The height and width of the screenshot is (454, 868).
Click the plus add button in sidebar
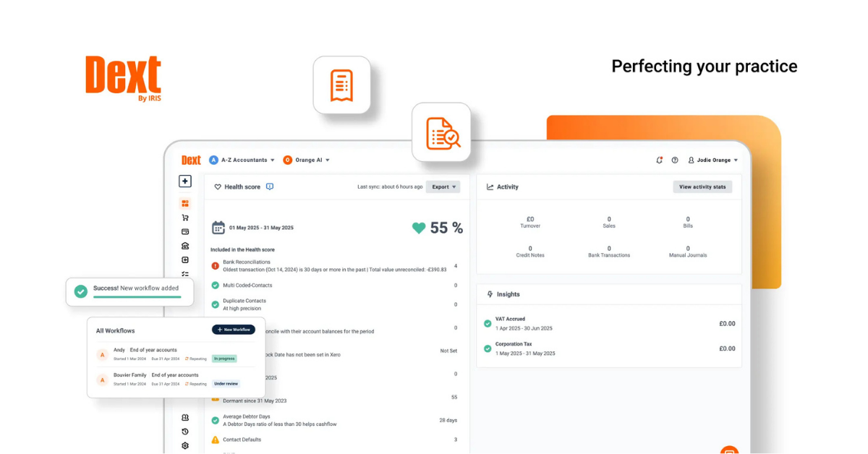point(185,181)
